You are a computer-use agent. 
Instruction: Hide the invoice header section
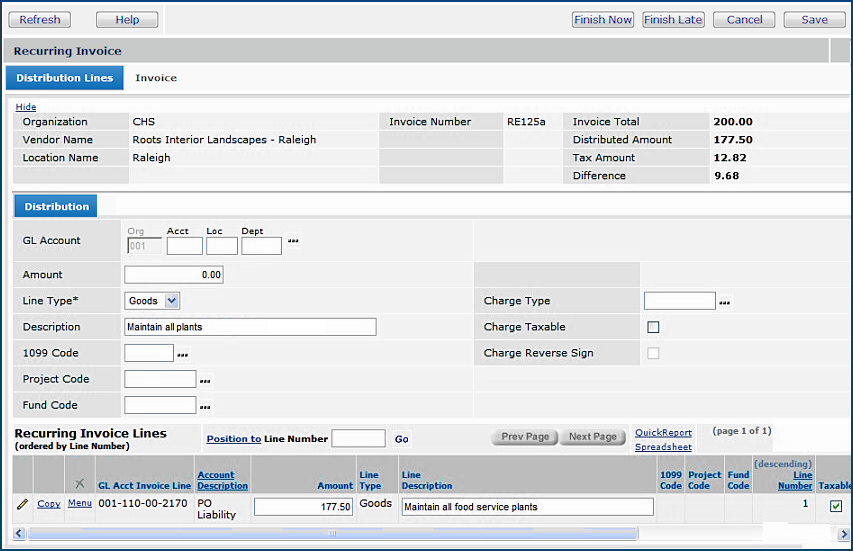[26, 107]
